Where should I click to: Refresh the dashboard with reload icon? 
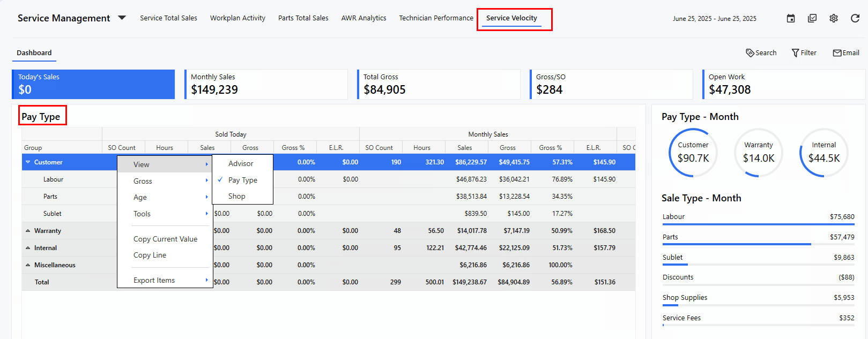(855, 19)
